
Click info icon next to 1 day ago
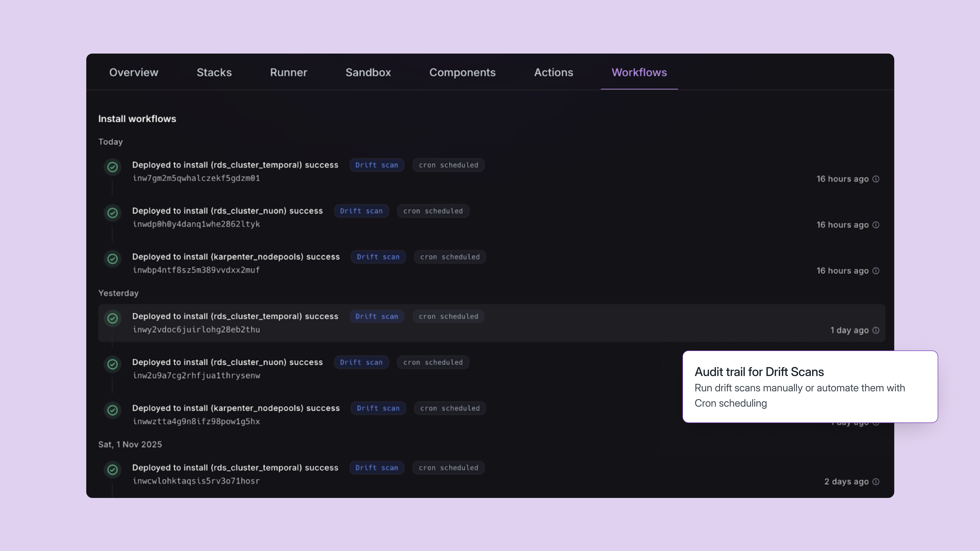coord(876,330)
